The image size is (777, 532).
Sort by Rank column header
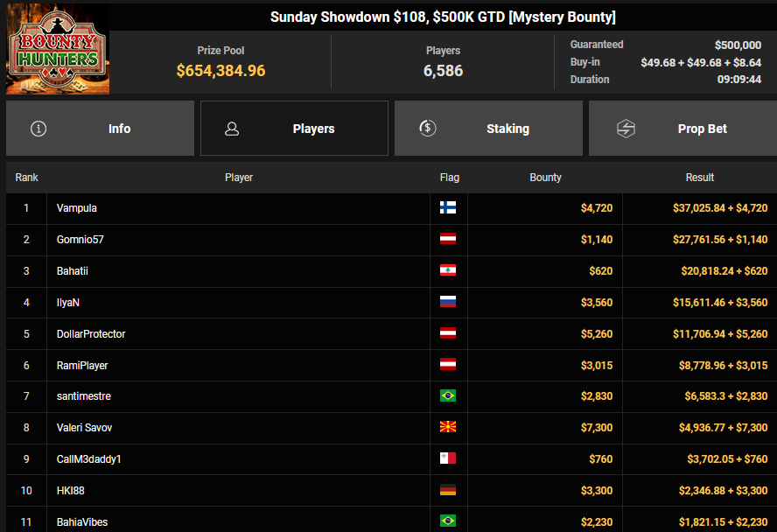pos(26,178)
